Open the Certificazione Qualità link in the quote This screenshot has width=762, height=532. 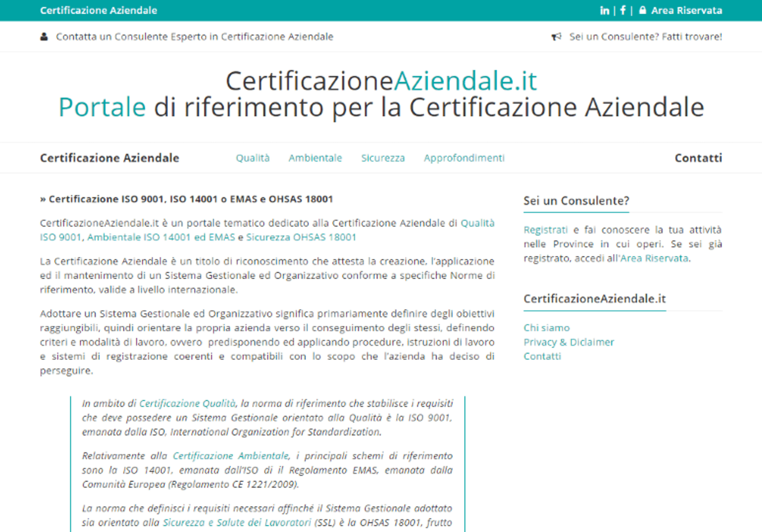187,403
